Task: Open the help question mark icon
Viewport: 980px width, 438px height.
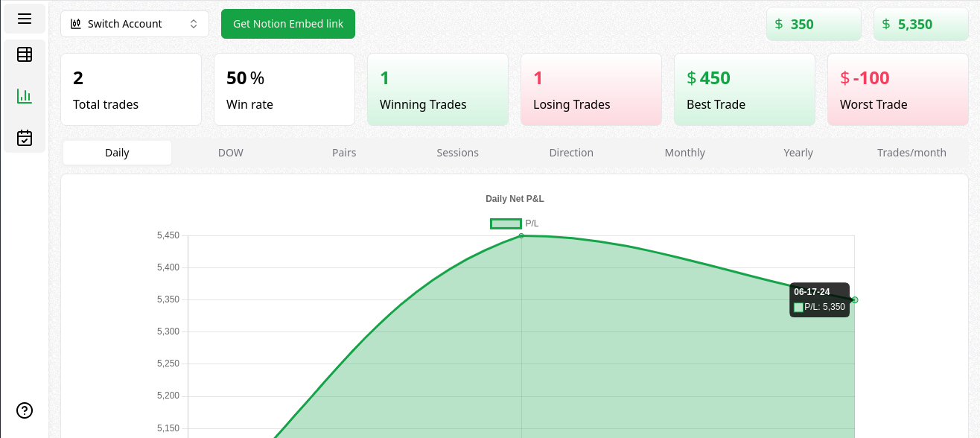Action: (x=25, y=410)
